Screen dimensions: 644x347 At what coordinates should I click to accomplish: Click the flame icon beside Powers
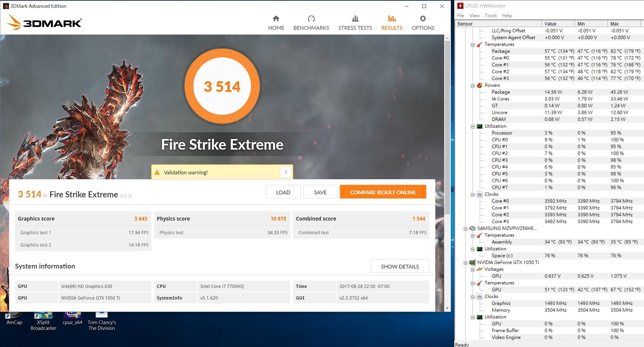coord(480,85)
